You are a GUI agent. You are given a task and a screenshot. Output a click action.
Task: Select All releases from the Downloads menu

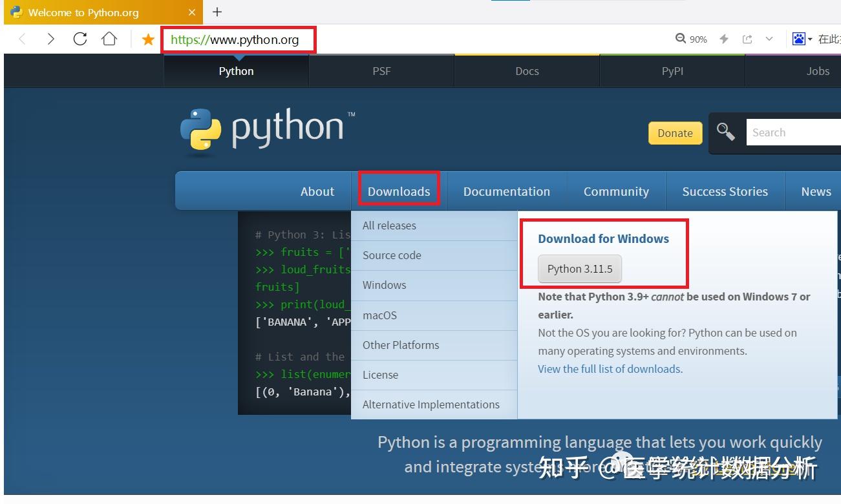(389, 225)
